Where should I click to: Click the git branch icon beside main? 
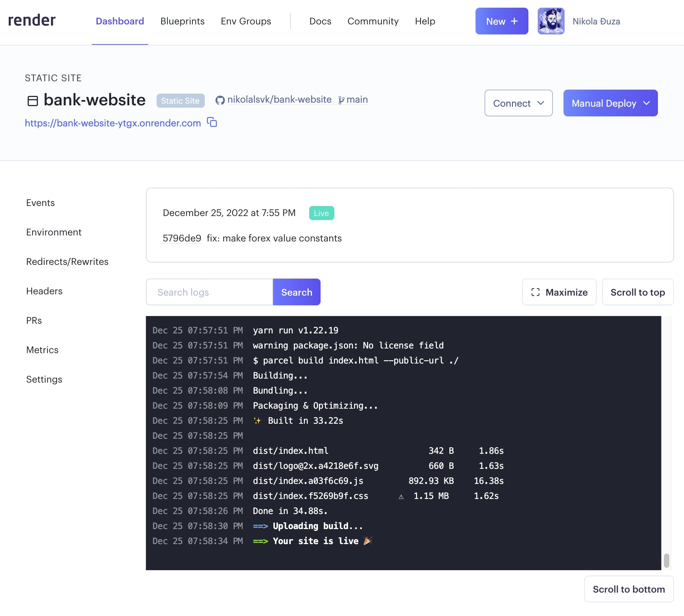tap(341, 100)
